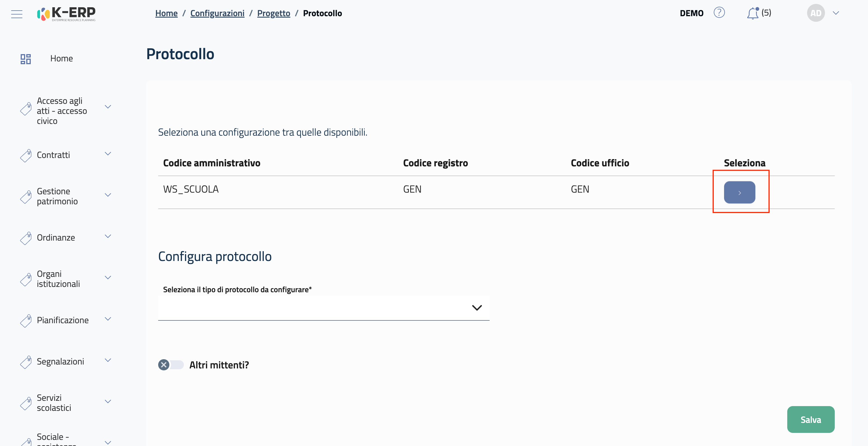Expand the Contratti sidebar section

108,154
